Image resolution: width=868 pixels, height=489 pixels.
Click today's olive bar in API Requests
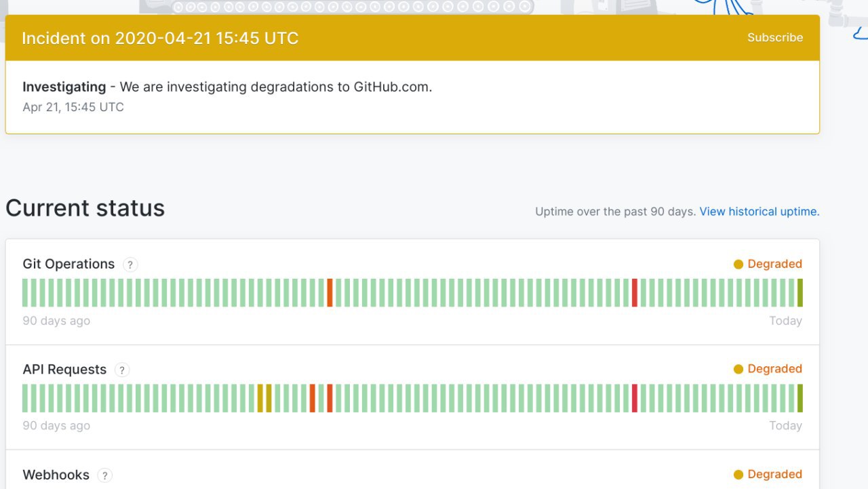800,398
